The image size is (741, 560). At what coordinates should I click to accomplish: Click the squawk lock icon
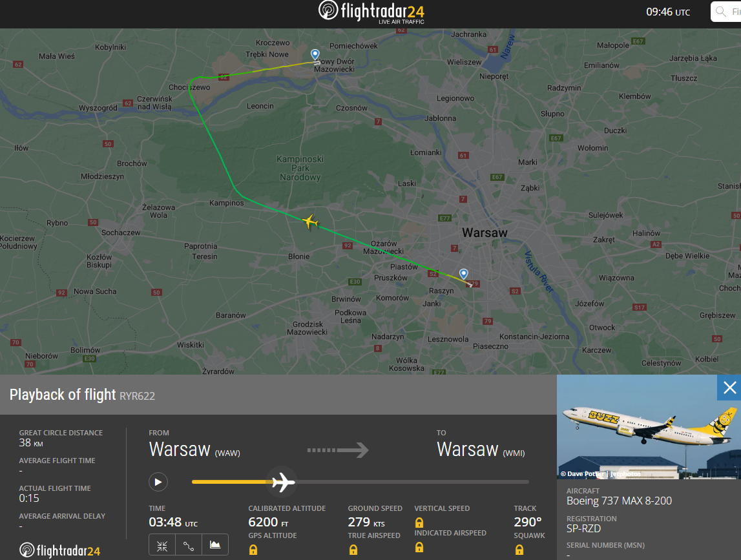[519, 550]
